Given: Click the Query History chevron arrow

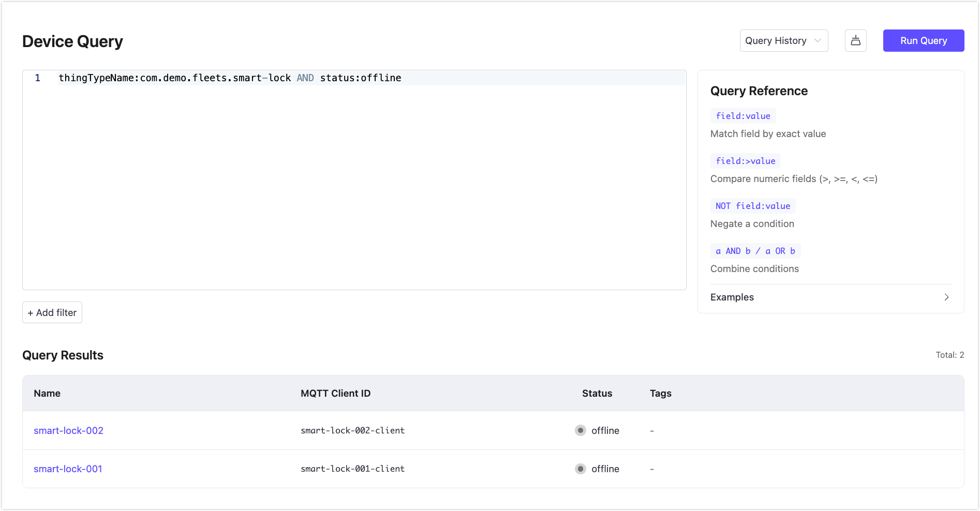Looking at the screenshot, I should click(x=818, y=40).
